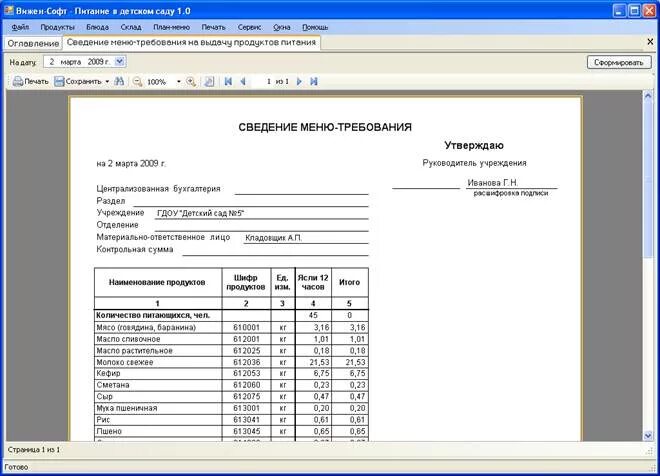Open the Сохранить dropdown arrow
The height and width of the screenshot is (476, 660).
(107, 81)
